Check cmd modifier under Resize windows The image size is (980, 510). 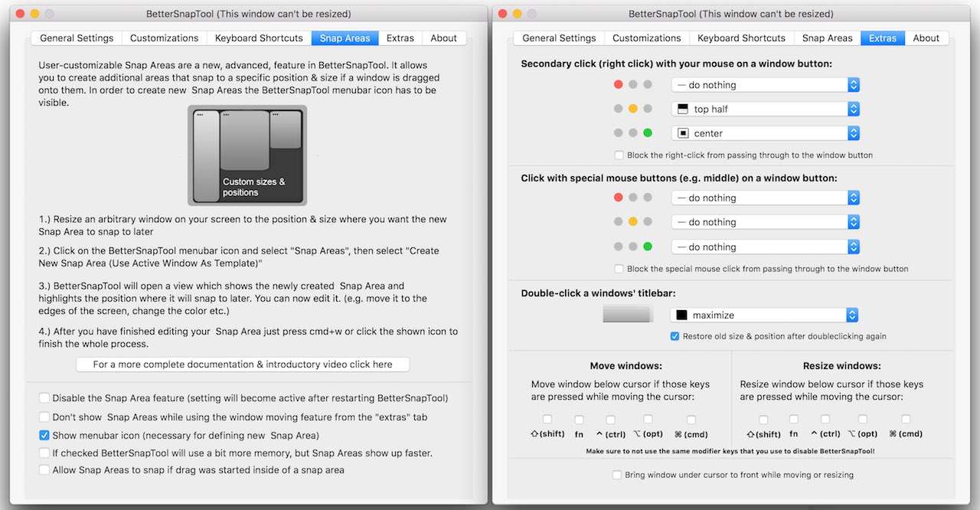[906, 420]
